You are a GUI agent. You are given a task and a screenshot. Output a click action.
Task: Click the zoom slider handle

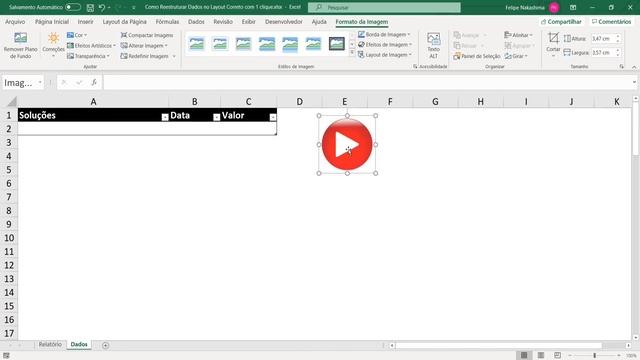(595, 355)
